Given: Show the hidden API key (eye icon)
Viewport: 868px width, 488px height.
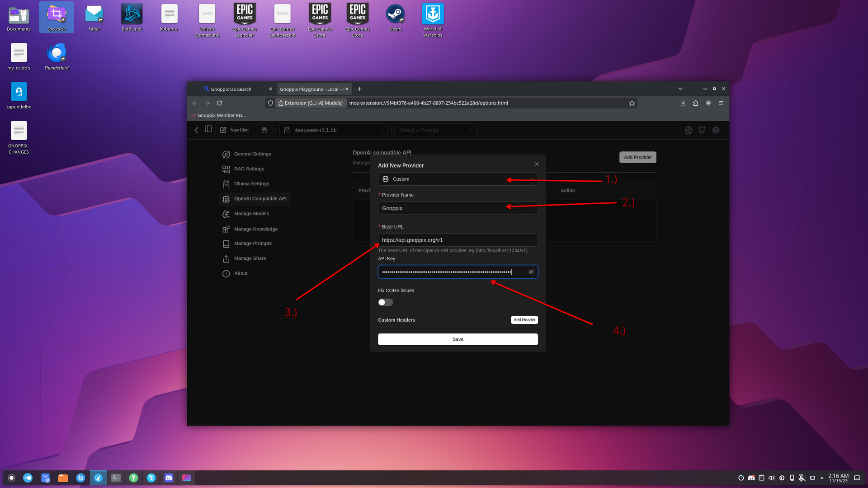Looking at the screenshot, I should point(531,272).
